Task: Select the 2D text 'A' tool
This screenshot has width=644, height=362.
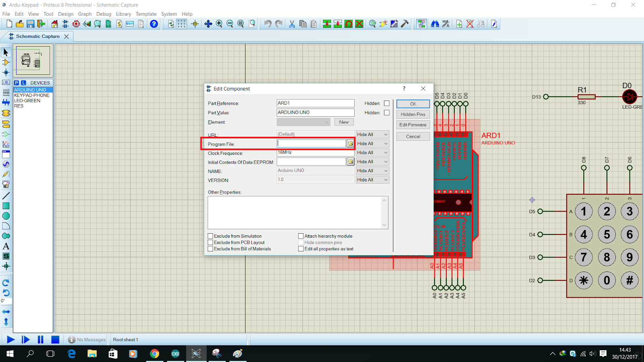Action: 6,246
